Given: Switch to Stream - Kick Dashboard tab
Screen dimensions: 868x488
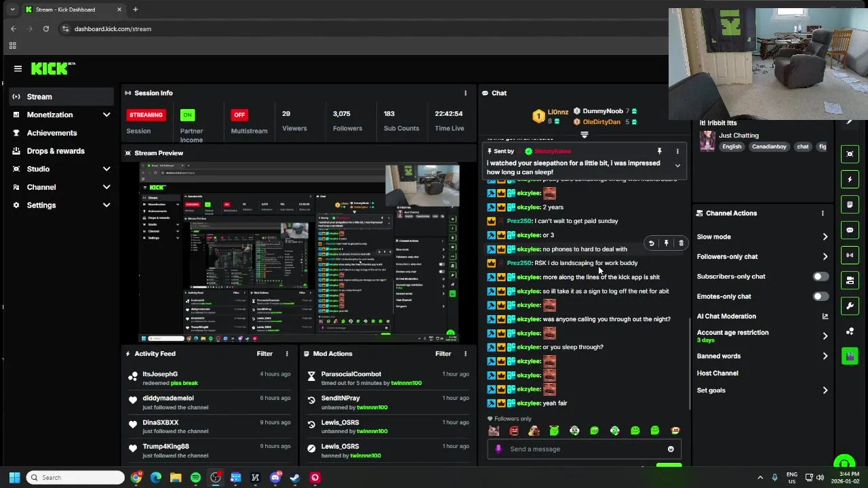Looking at the screenshot, I should pyautogui.click(x=73, y=9).
